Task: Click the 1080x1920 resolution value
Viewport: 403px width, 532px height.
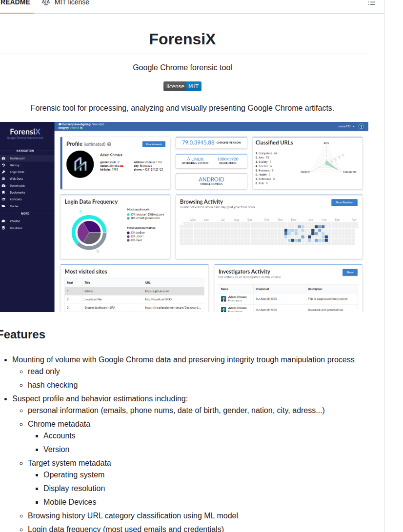Action: pyautogui.click(x=228, y=159)
